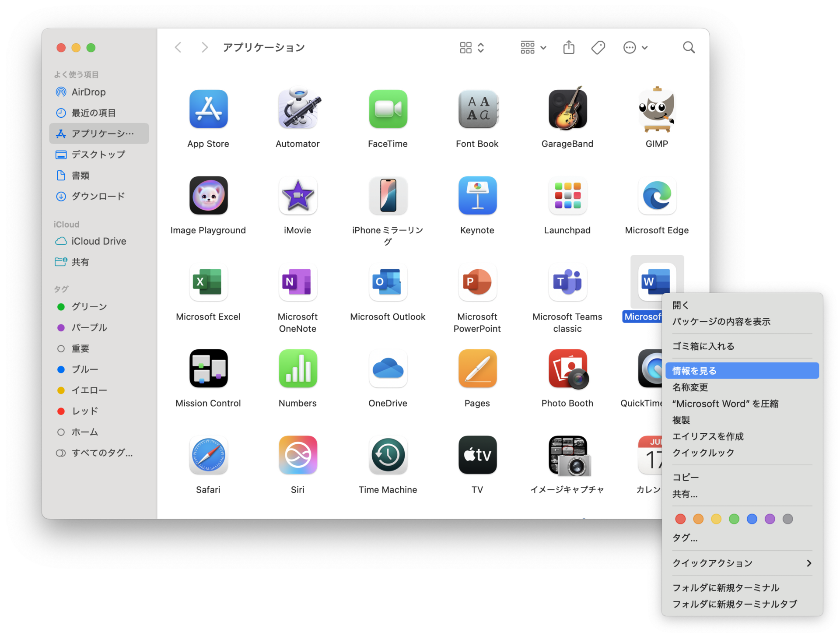Select 複製 in the context menu
Screen dimensions: 840x636
742,420
